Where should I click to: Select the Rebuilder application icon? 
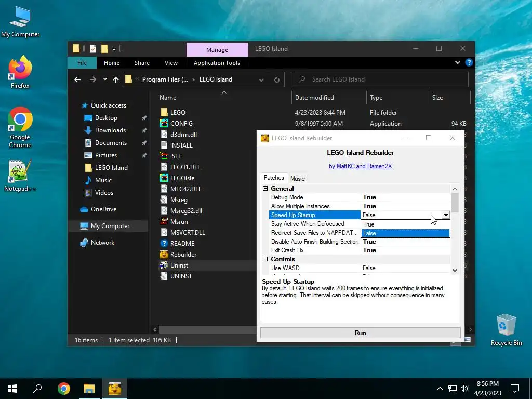click(164, 254)
